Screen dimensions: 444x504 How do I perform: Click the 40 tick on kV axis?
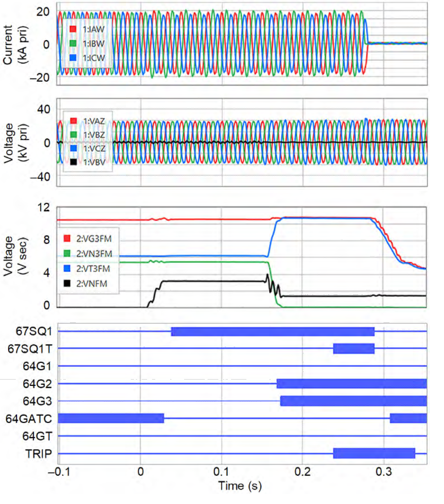click(44, 109)
